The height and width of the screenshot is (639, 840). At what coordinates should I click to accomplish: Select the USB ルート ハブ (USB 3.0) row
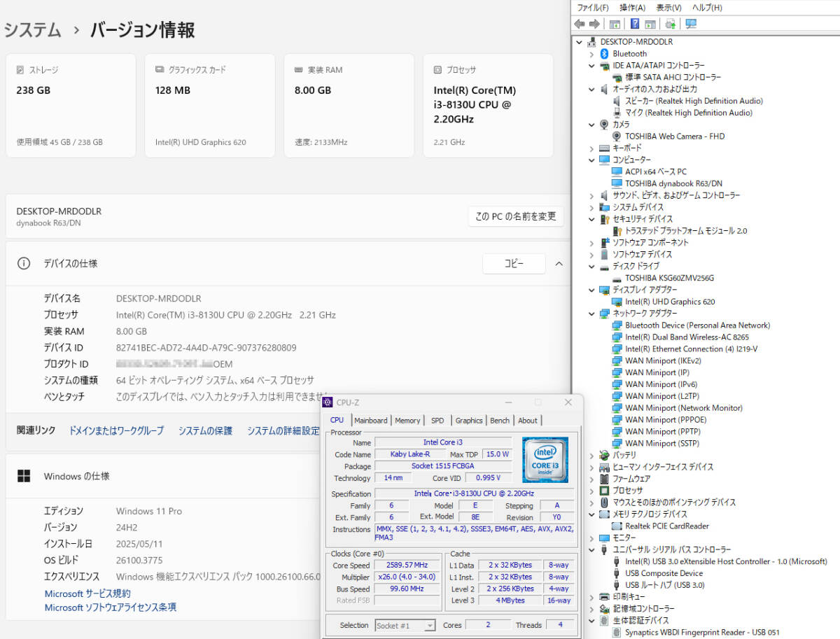(x=664, y=585)
